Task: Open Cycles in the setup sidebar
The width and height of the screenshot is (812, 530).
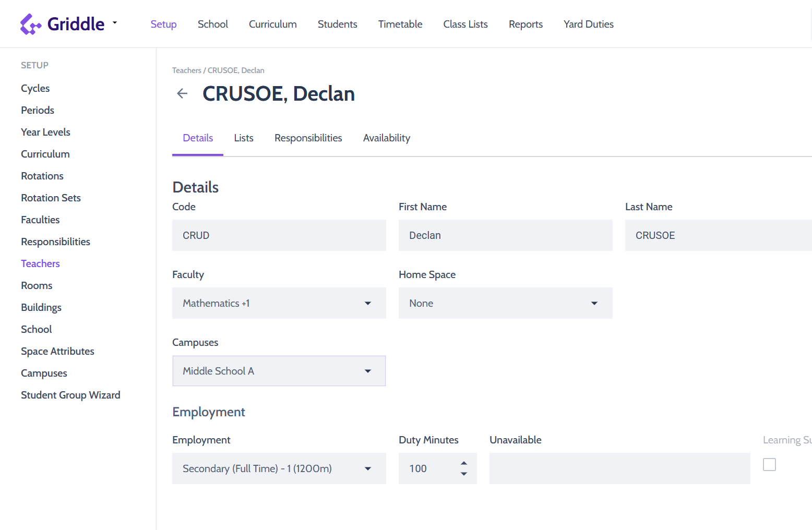Action: 35,88
